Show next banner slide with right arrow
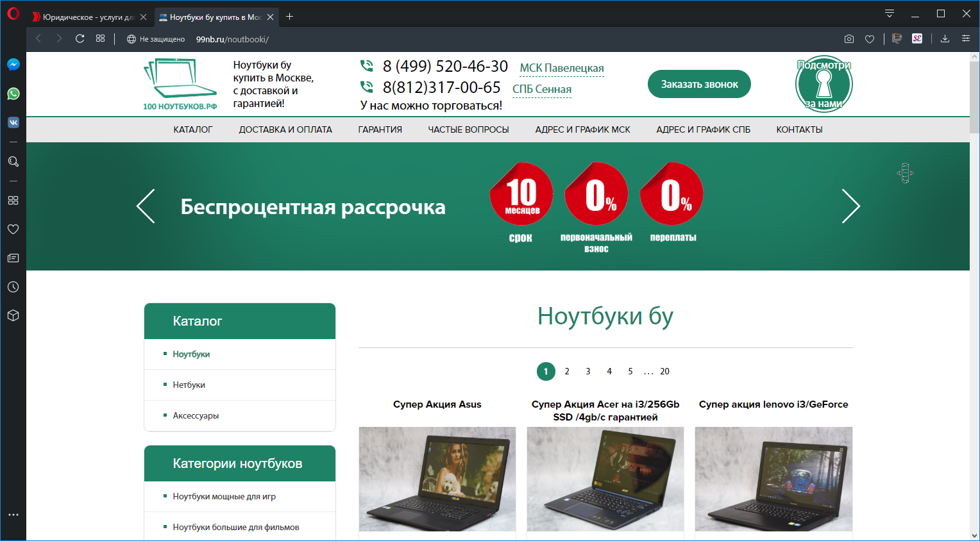 point(850,206)
